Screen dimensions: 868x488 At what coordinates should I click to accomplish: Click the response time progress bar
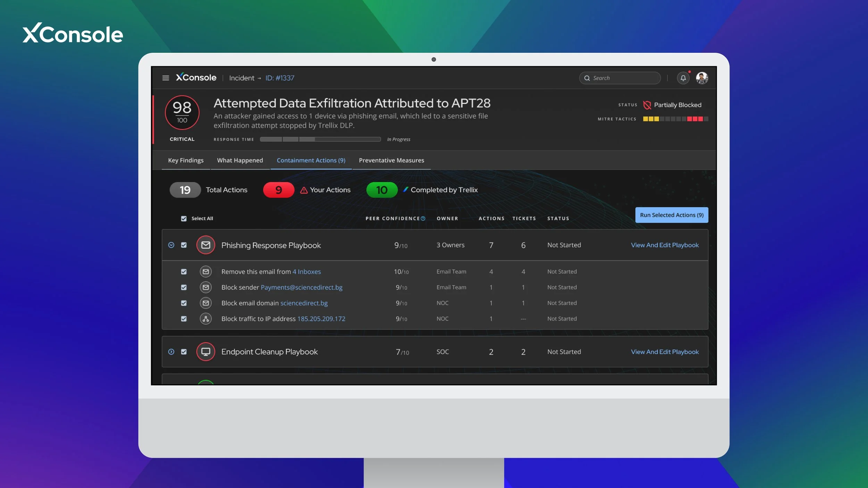click(x=320, y=139)
